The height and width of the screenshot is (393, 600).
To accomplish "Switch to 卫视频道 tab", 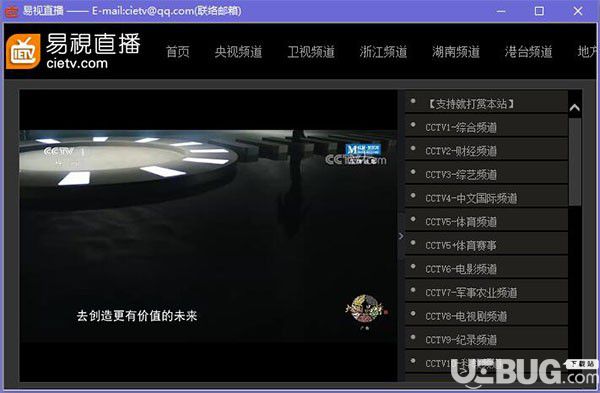I will (x=311, y=52).
